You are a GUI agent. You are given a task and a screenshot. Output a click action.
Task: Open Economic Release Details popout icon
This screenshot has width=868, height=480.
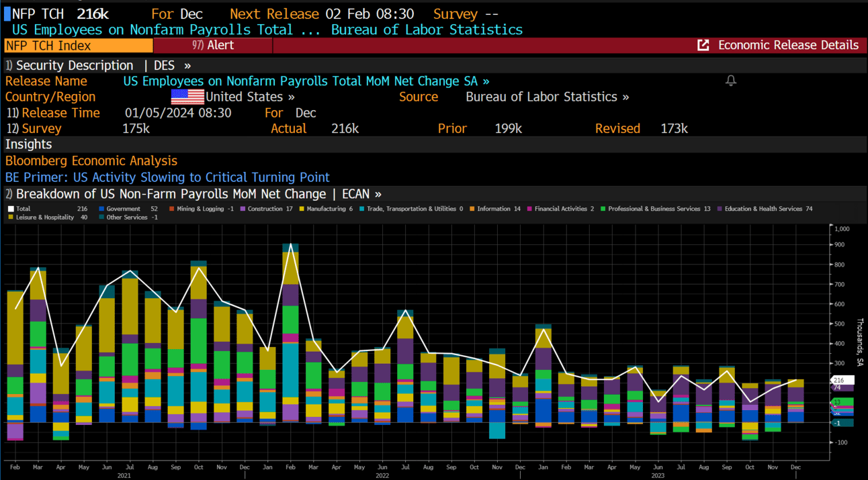pos(703,45)
